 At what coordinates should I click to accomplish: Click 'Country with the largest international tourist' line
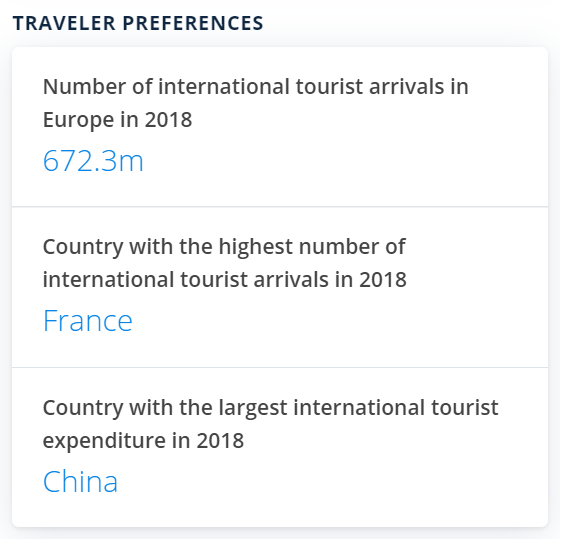point(270,408)
